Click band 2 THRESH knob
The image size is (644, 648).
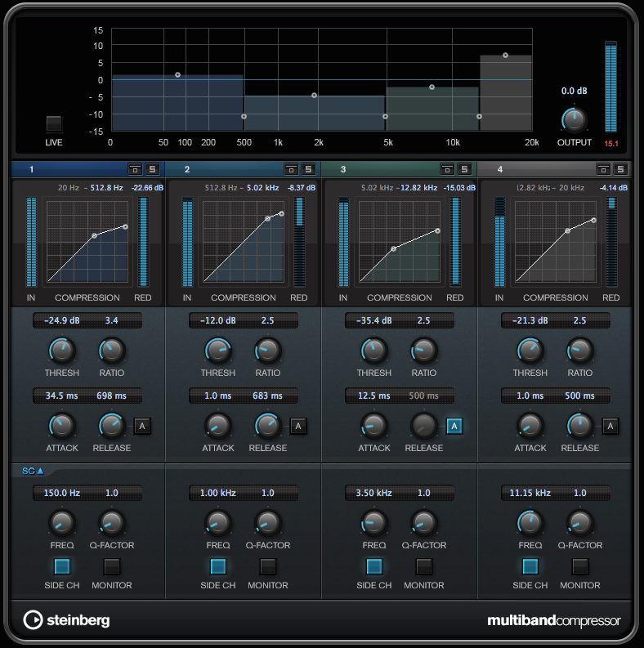pyautogui.click(x=218, y=351)
